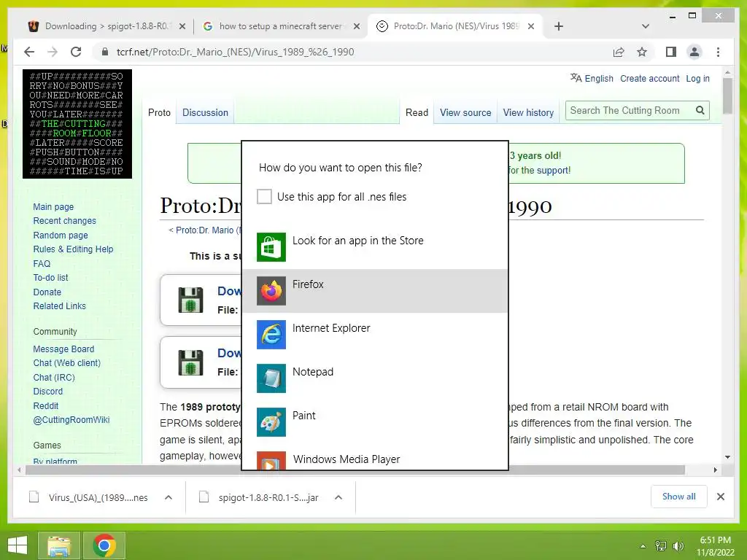Open the English language selector
The height and width of the screenshot is (560, 747).
pos(592,78)
